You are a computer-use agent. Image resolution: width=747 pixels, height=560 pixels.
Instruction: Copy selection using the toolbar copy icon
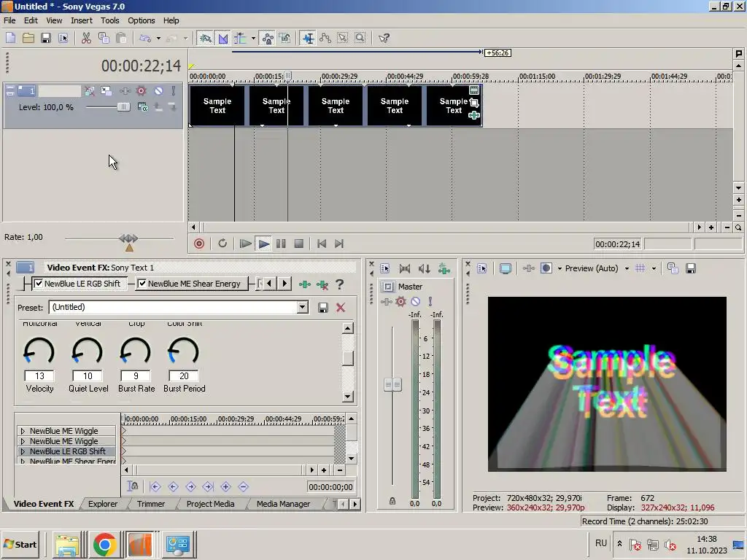[x=104, y=38]
